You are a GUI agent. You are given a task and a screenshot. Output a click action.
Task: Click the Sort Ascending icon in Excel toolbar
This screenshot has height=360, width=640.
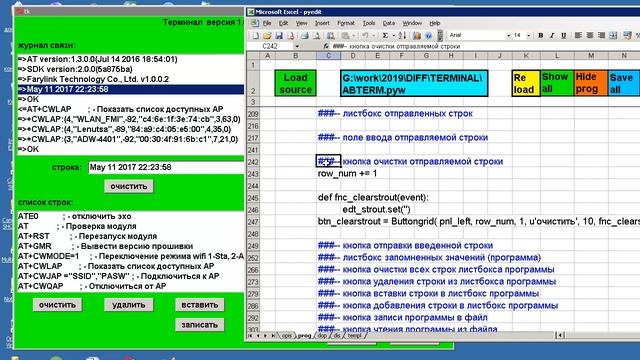tap(402, 36)
